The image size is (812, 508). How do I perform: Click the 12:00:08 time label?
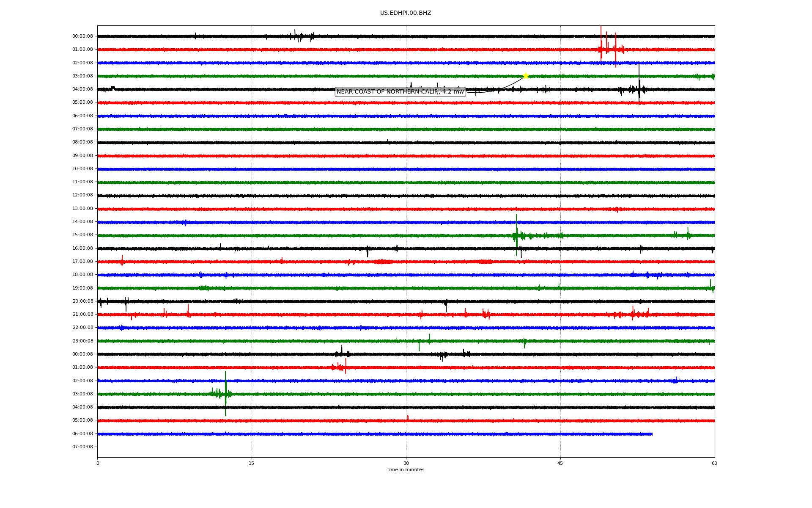pyautogui.click(x=82, y=195)
